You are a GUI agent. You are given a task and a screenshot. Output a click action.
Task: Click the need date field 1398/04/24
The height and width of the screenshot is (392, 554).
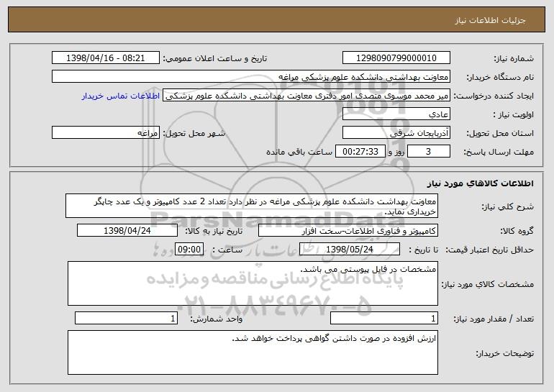click(x=127, y=231)
